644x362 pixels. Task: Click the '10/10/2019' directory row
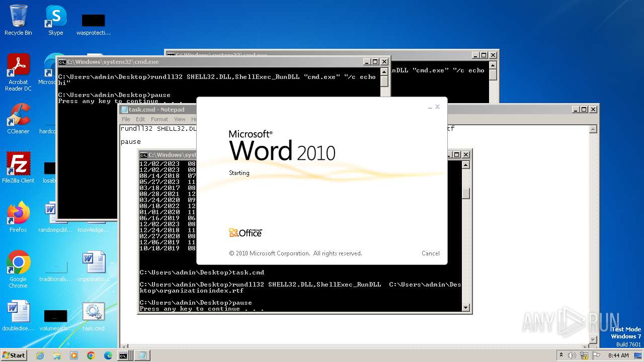(x=168, y=248)
